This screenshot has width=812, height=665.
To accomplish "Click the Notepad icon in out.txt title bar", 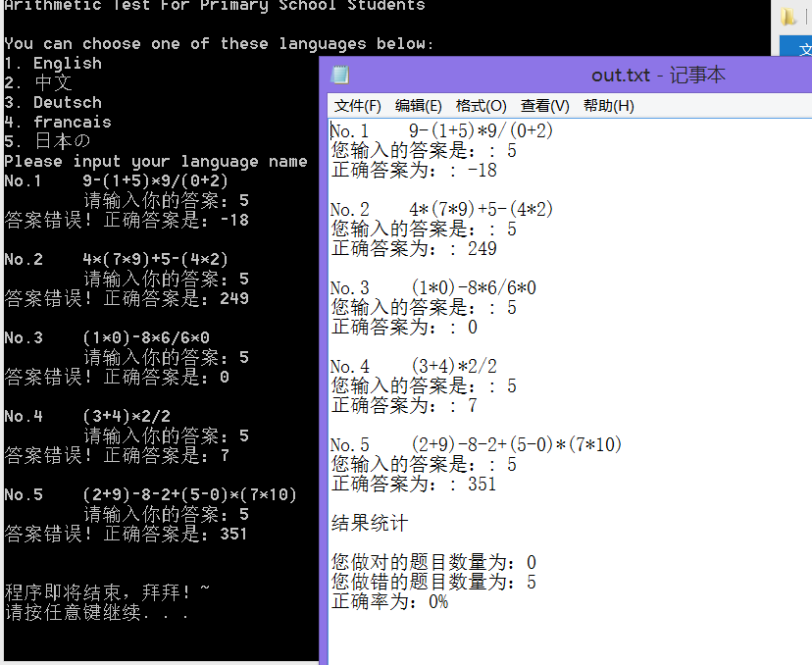I will pyautogui.click(x=339, y=75).
